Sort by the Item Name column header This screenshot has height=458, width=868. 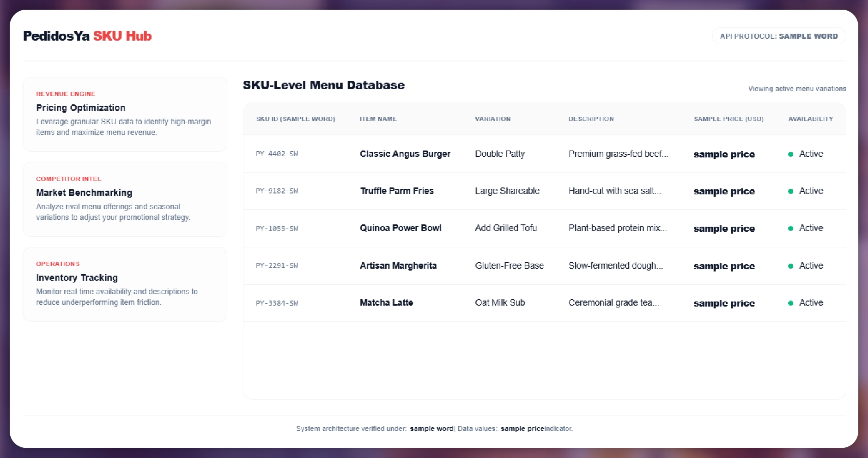378,119
